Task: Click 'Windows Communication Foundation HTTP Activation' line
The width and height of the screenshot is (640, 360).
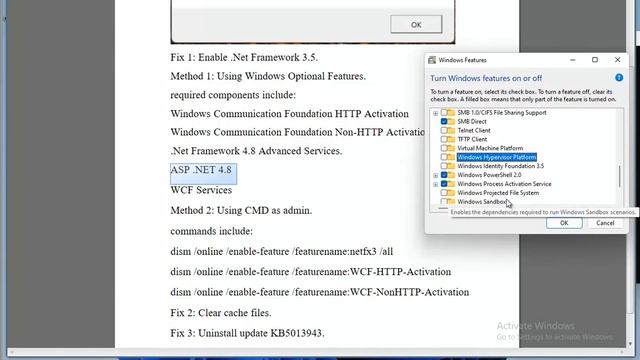Action: [289, 114]
